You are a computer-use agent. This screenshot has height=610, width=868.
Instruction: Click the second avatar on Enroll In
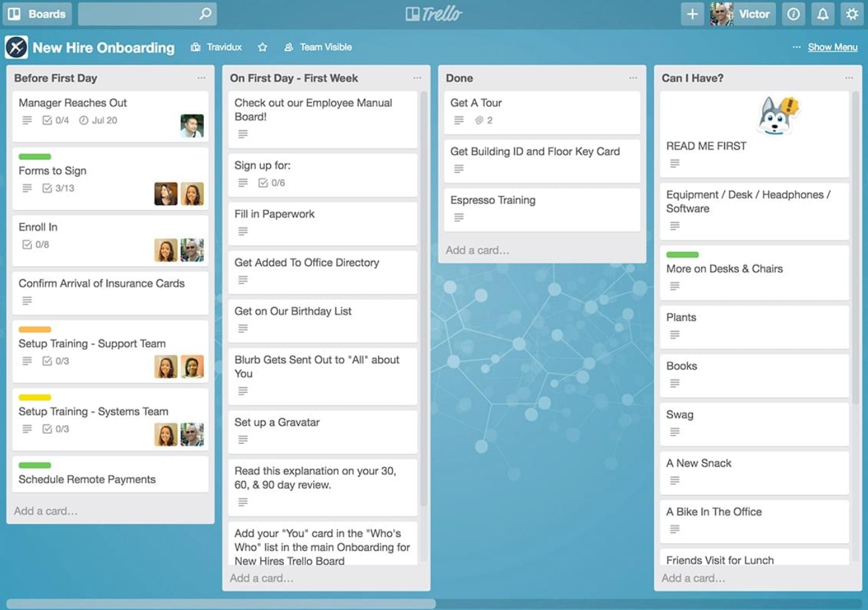[x=192, y=250]
